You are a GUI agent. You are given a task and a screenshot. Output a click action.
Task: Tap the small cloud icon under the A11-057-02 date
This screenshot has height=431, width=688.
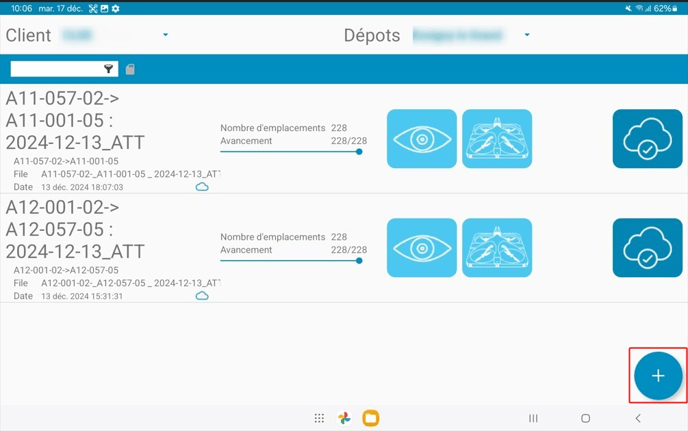coord(202,187)
